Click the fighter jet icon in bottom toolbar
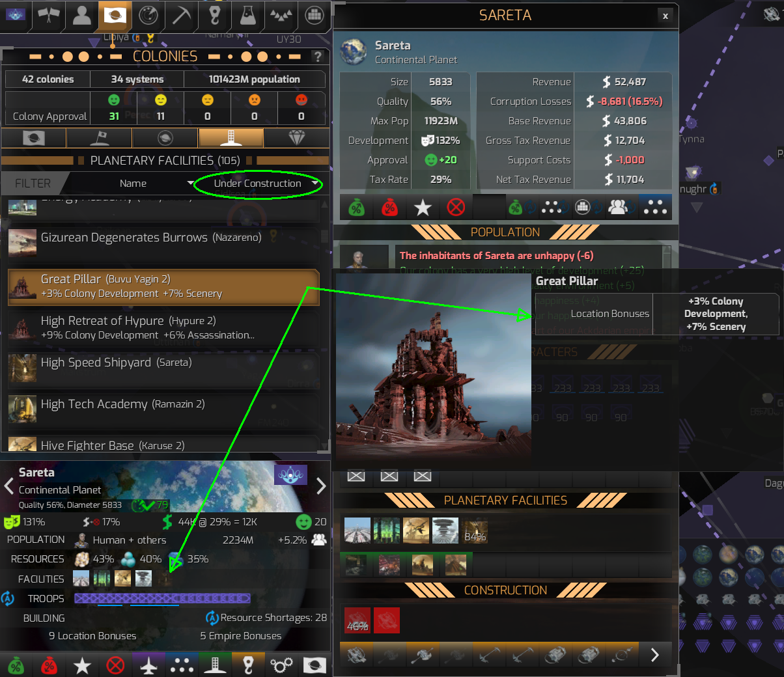The image size is (784, 677). (148, 665)
